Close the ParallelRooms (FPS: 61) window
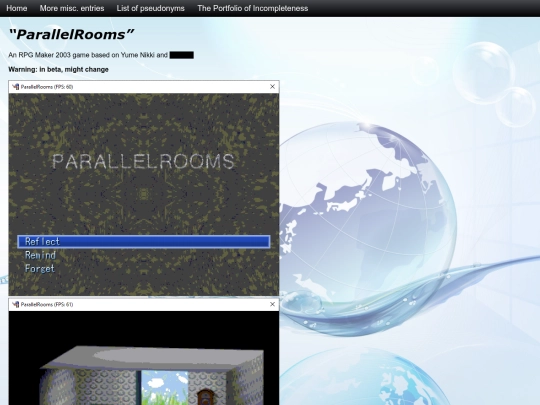540x405 pixels. (272, 304)
